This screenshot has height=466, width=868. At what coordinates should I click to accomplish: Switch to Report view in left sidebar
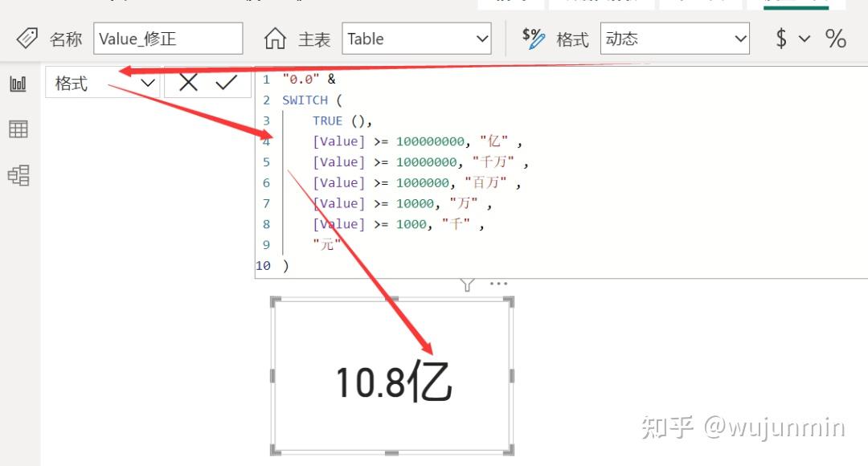[18, 83]
